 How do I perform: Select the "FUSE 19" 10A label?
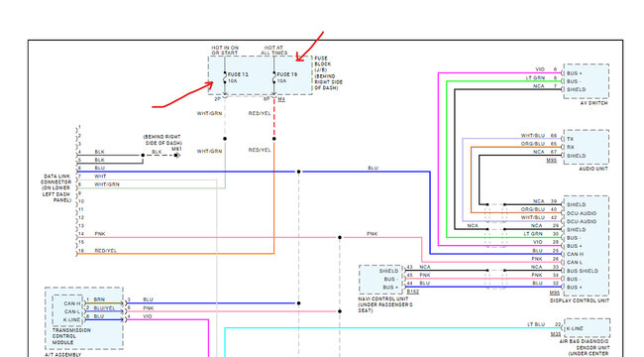click(286, 77)
